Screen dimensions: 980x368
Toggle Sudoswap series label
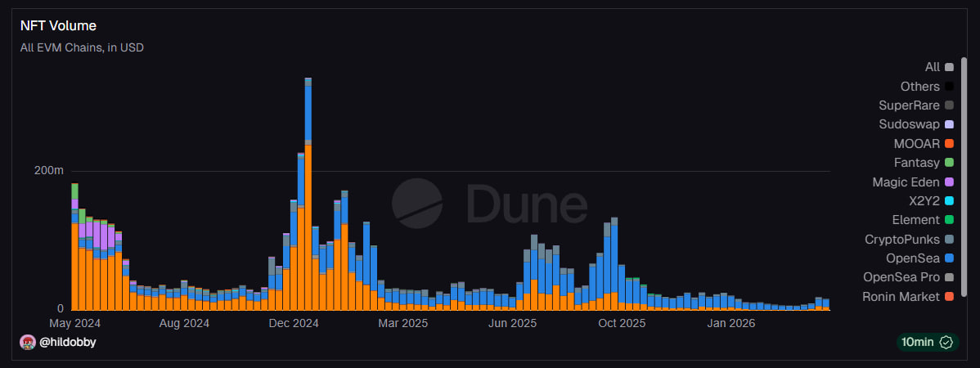909,124
